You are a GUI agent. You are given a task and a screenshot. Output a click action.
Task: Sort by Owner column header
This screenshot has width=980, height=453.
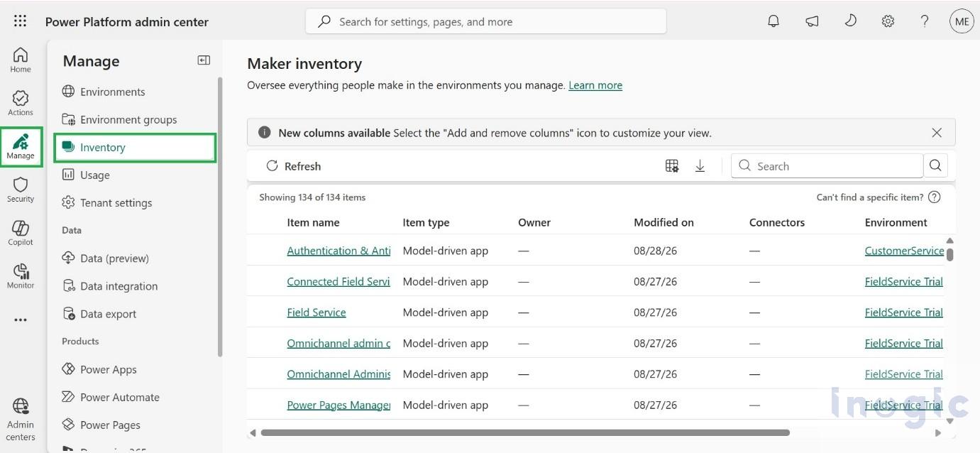(x=534, y=222)
